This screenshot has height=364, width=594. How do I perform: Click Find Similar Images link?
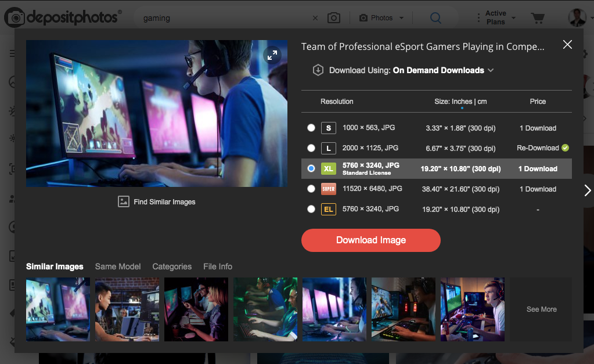157,202
